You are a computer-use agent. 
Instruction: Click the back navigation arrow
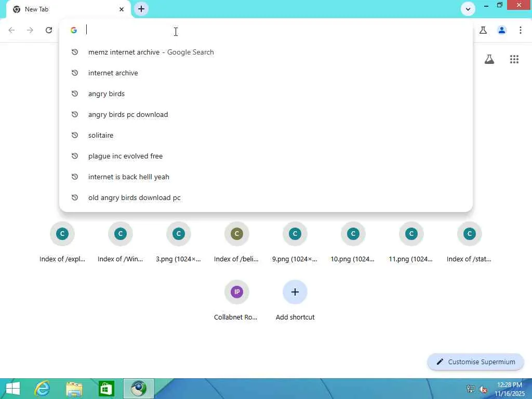pyautogui.click(x=11, y=30)
